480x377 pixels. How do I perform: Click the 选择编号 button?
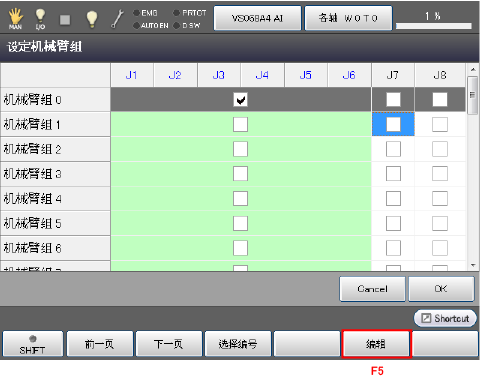click(x=238, y=344)
